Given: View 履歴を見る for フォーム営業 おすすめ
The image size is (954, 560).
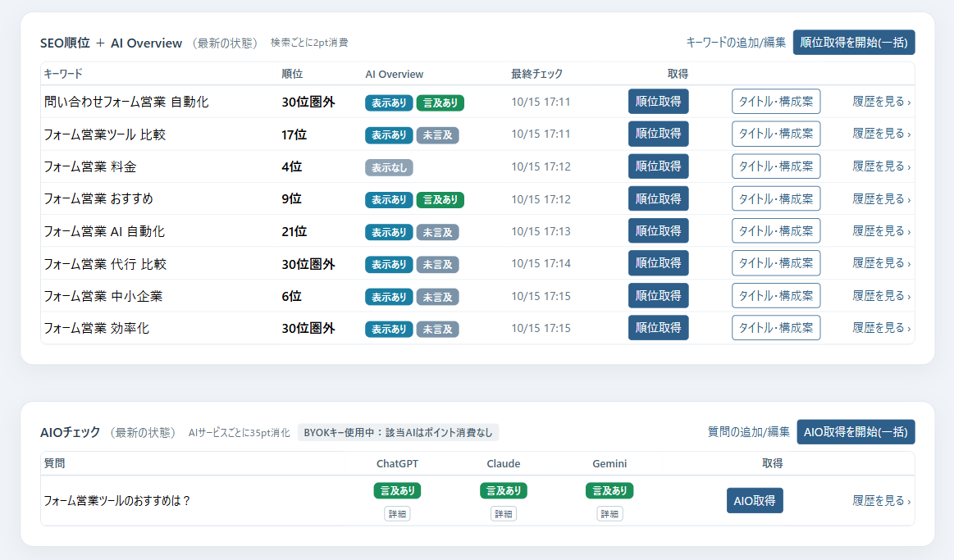Looking at the screenshot, I should click(x=881, y=198).
